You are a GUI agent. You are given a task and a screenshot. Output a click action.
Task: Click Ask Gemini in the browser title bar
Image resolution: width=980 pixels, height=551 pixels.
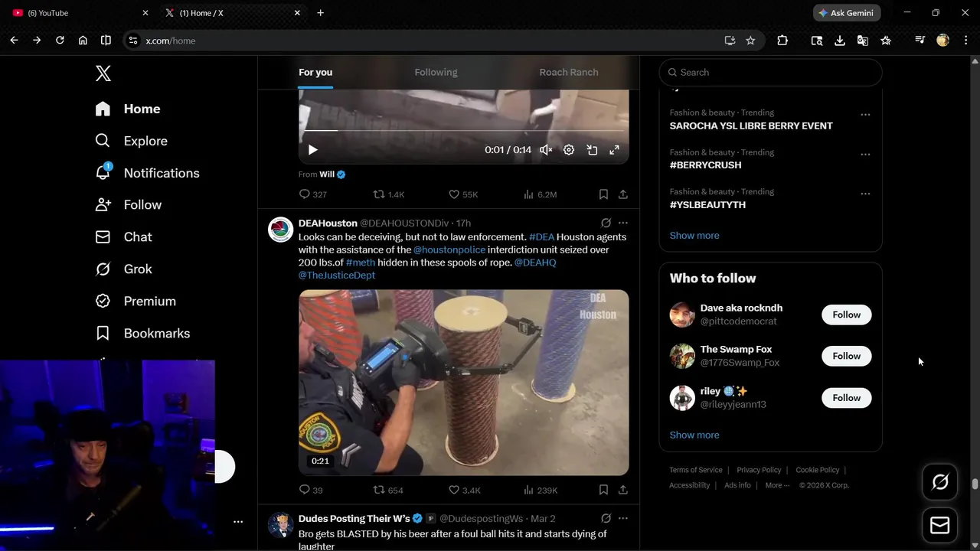point(847,13)
